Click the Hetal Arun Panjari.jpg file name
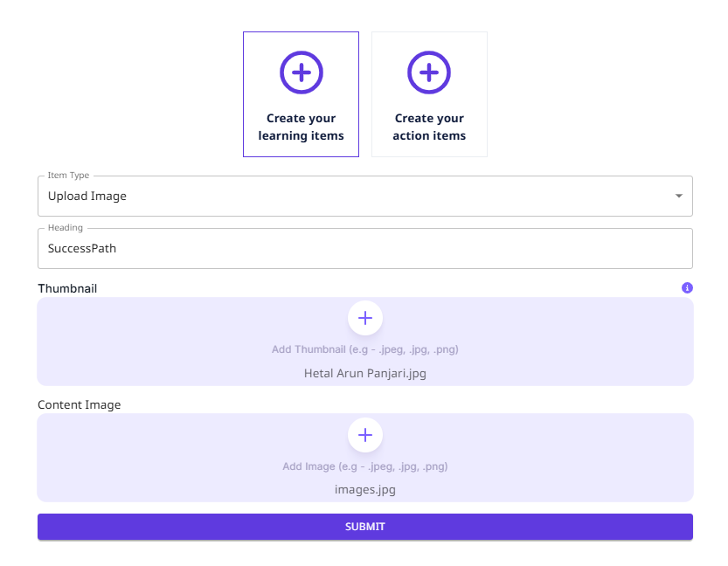Viewport: 728px width, 566px height. pos(365,373)
